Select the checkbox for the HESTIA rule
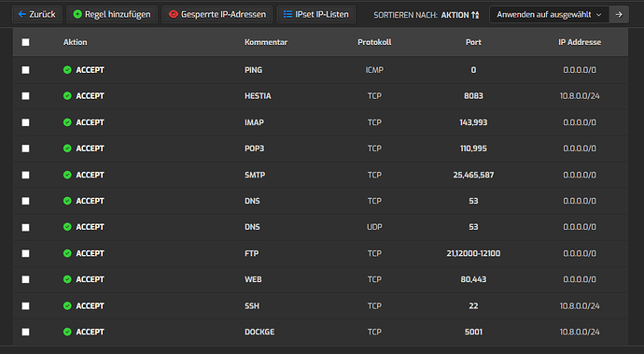This screenshot has height=354, width=644. 25,96
